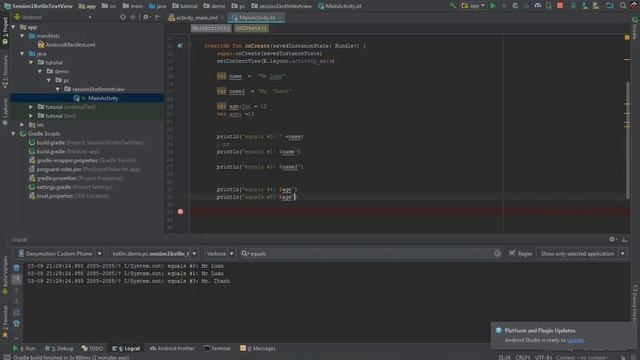
Task: Open the Android Profiler bottom tab
Action: click(x=172, y=349)
